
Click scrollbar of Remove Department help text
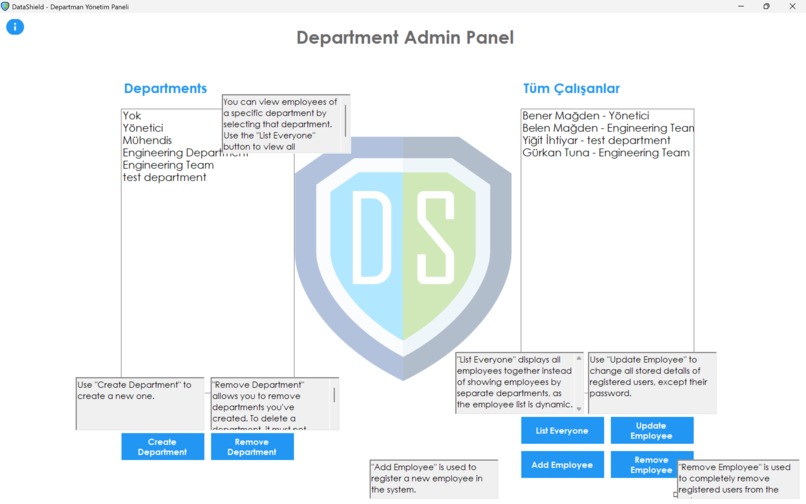tap(334, 395)
